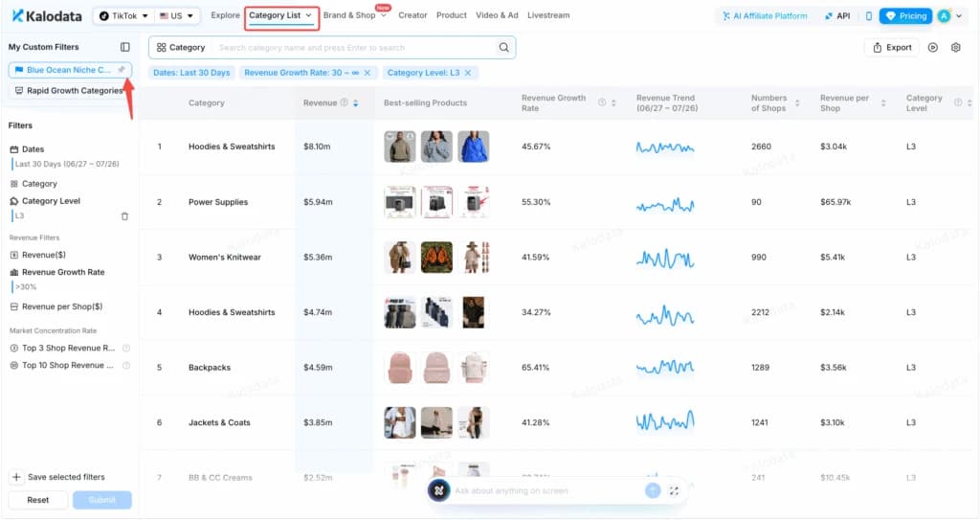
Task: Click the Jackets & Coats category name
Action: coord(219,422)
